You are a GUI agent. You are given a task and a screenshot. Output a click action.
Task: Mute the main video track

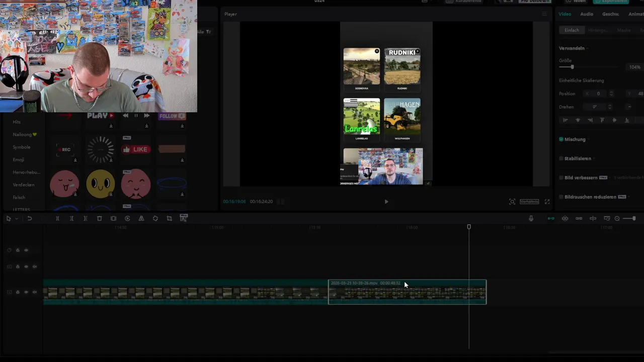(x=35, y=292)
